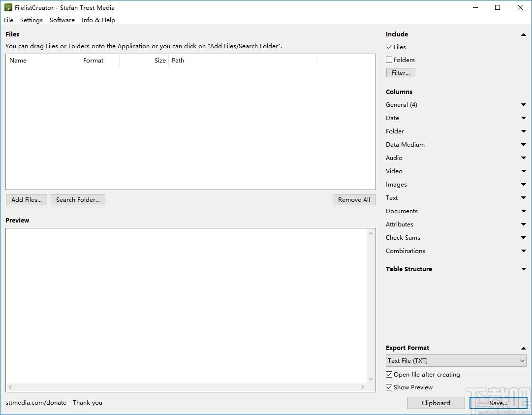The height and width of the screenshot is (415, 532).
Task: Click the Preview horizontal scrollbar right arrow
Action: (363, 387)
